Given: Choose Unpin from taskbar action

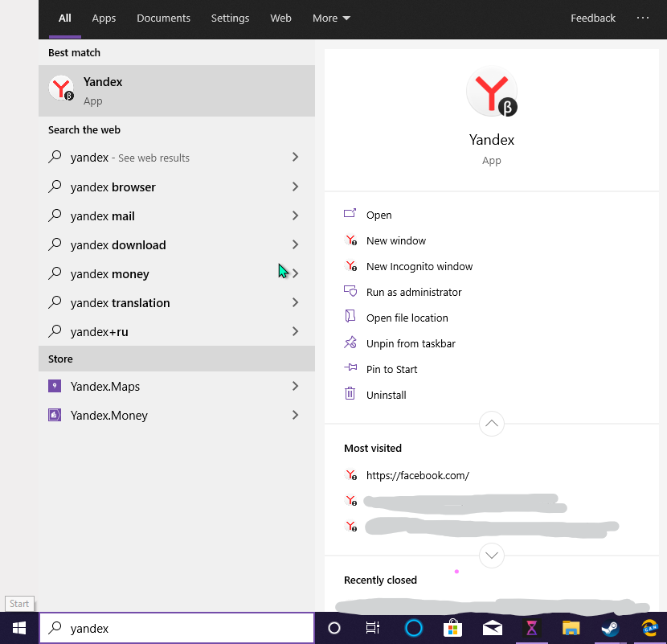Looking at the screenshot, I should coord(411,343).
